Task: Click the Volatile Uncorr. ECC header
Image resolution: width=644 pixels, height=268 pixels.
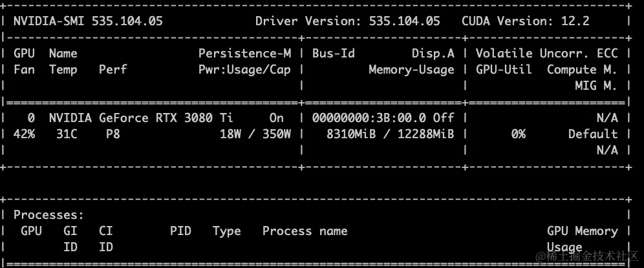Action: click(546, 53)
